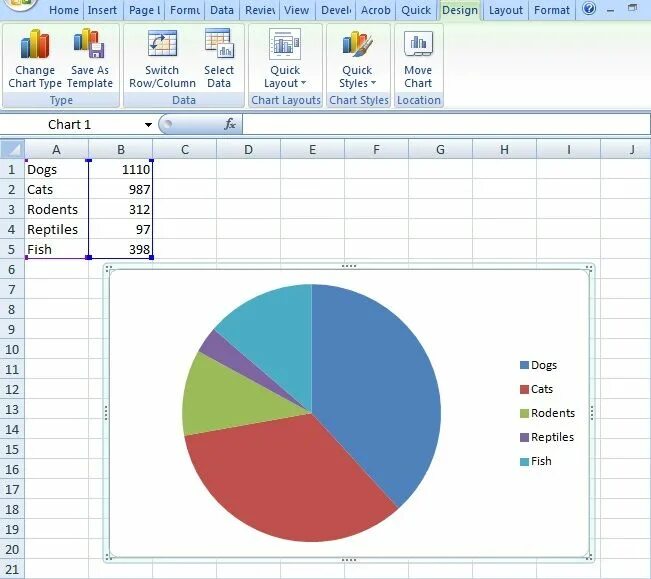
Task: Select row 20 header
Action: coord(12,549)
